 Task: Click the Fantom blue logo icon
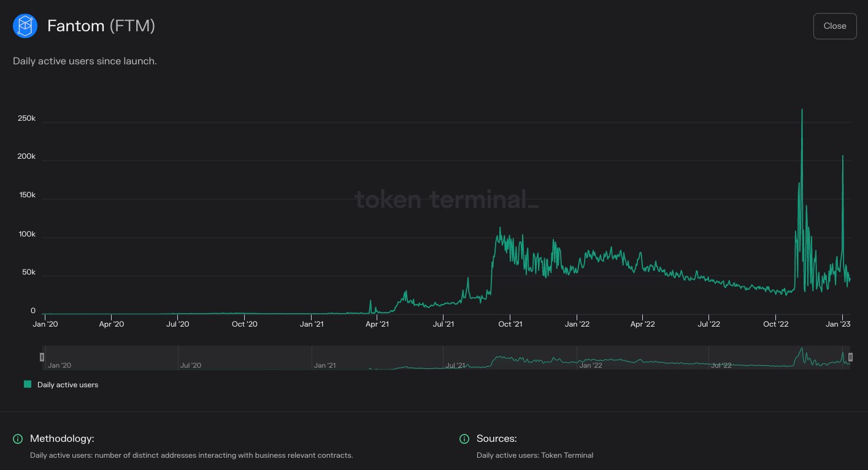(25, 26)
